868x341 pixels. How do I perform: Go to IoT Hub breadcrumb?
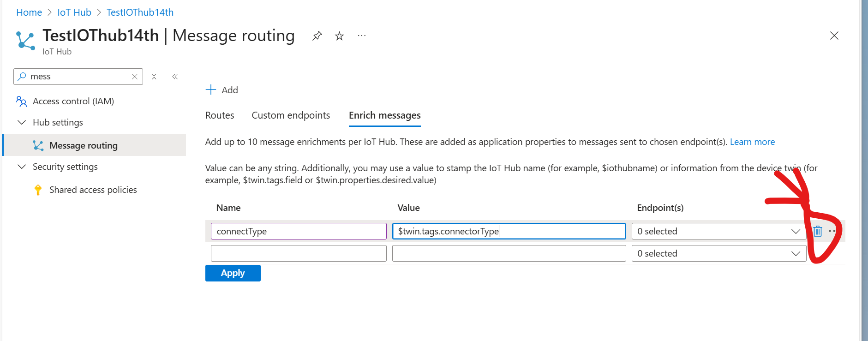click(74, 12)
